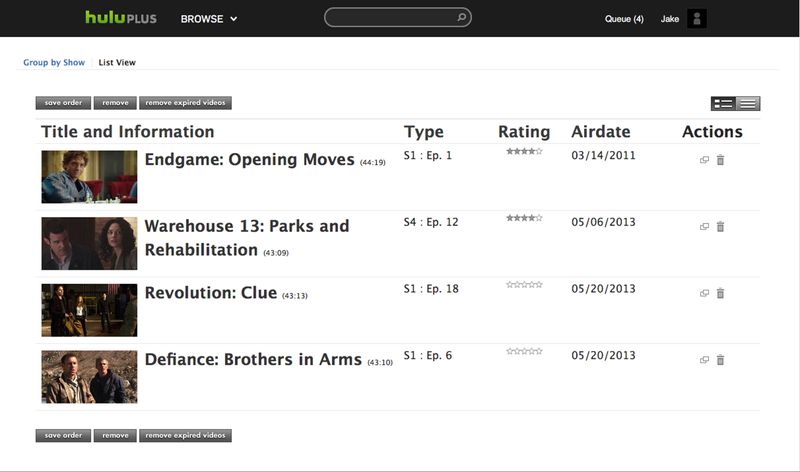Click the S4 : Ep. 12 cell
The height and width of the screenshot is (472, 800).
coord(431,222)
